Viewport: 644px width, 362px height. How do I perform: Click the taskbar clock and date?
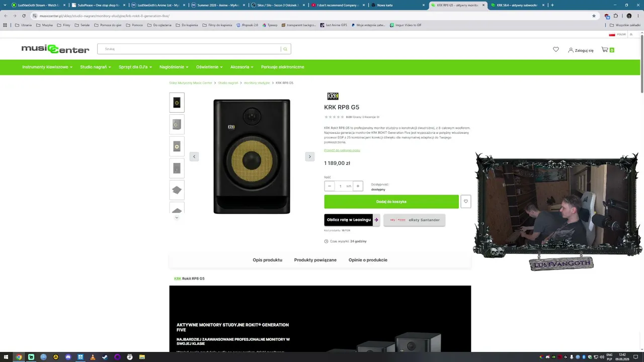pos(622,357)
